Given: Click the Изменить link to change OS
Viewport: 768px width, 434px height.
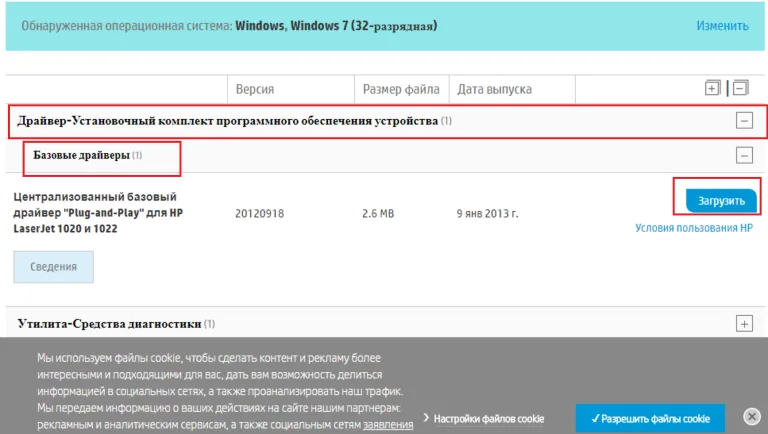Looking at the screenshot, I should [722, 25].
